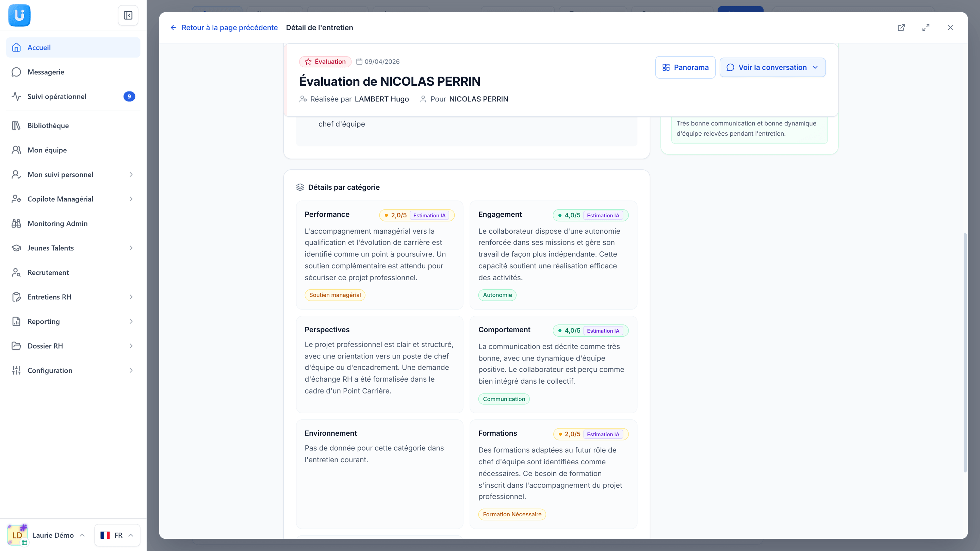Expand dialog to fullscreen icon

[926, 27]
